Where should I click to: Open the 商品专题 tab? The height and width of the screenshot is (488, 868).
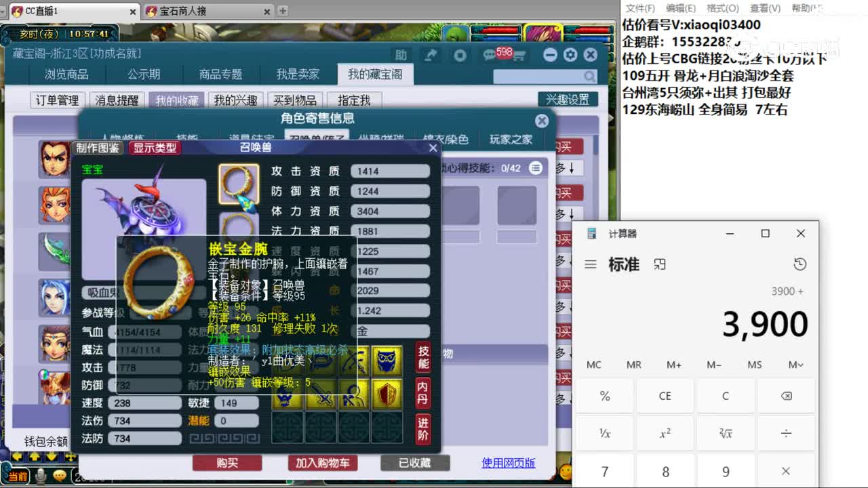point(220,75)
